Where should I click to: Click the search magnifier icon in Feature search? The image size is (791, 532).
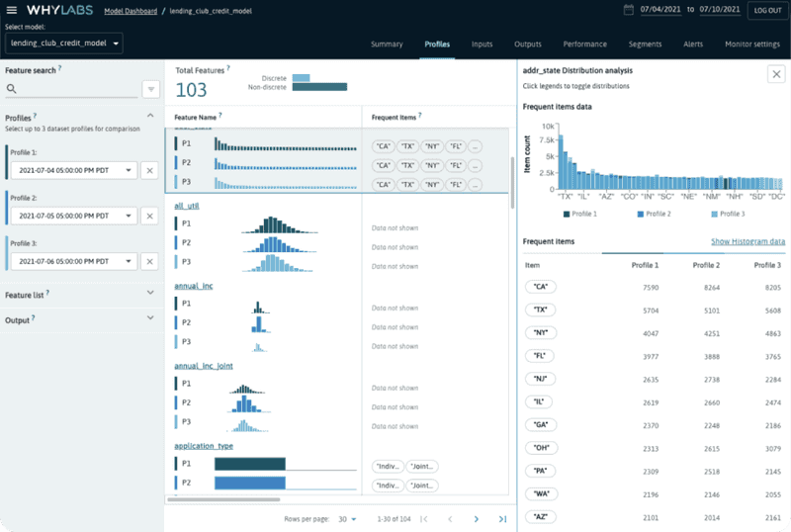(x=13, y=89)
